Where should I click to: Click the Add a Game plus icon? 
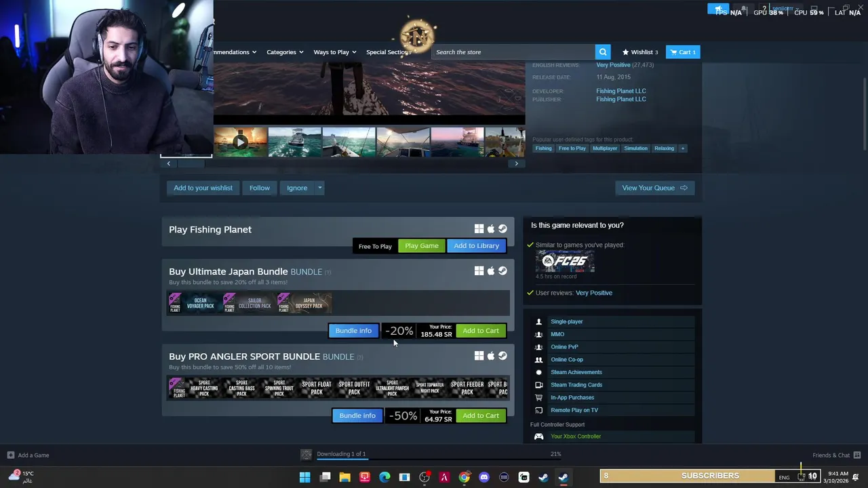pyautogui.click(x=10, y=455)
